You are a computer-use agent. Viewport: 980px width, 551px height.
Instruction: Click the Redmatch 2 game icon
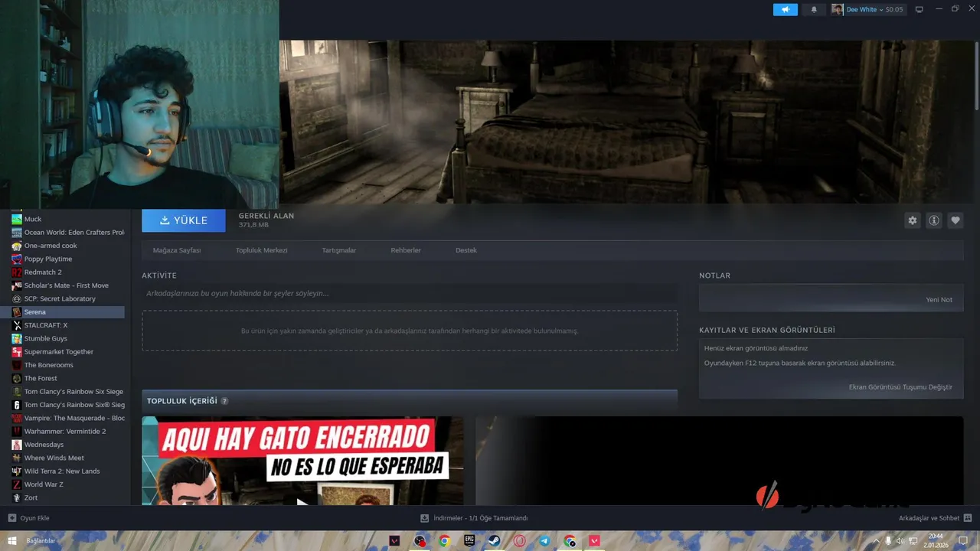[x=17, y=272]
